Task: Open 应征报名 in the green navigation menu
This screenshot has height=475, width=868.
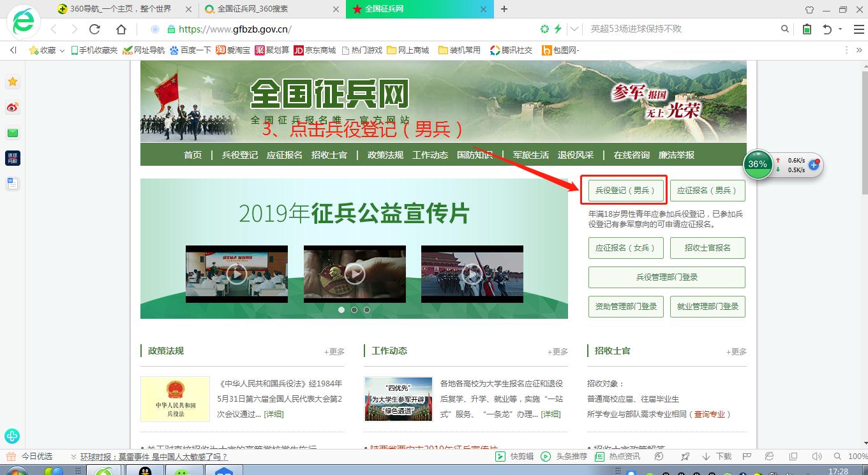Action: pos(285,155)
